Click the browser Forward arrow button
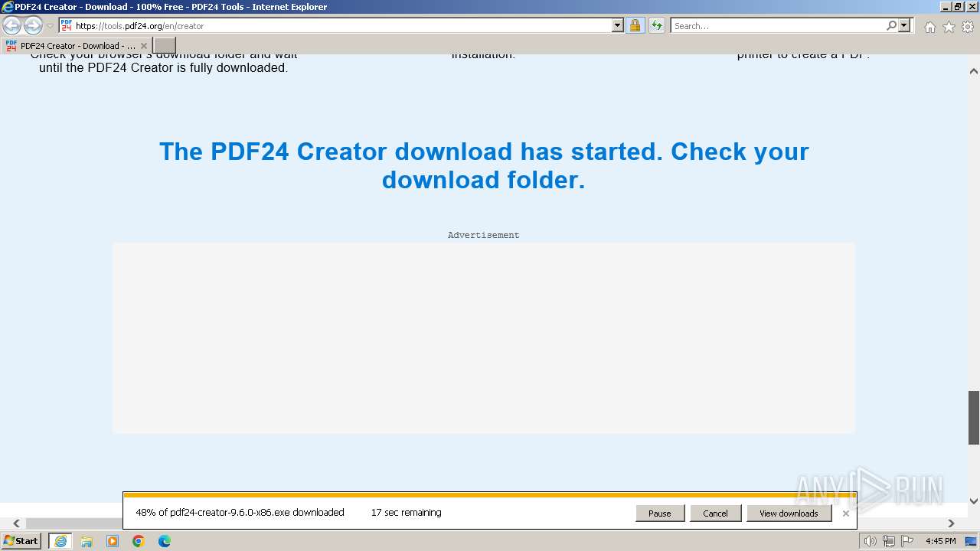The height and width of the screenshot is (551, 980). (x=33, y=26)
